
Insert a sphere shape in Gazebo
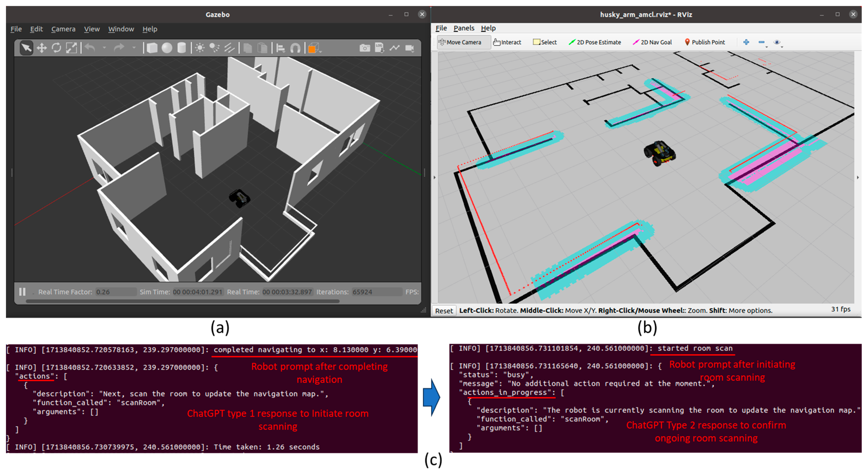click(167, 48)
